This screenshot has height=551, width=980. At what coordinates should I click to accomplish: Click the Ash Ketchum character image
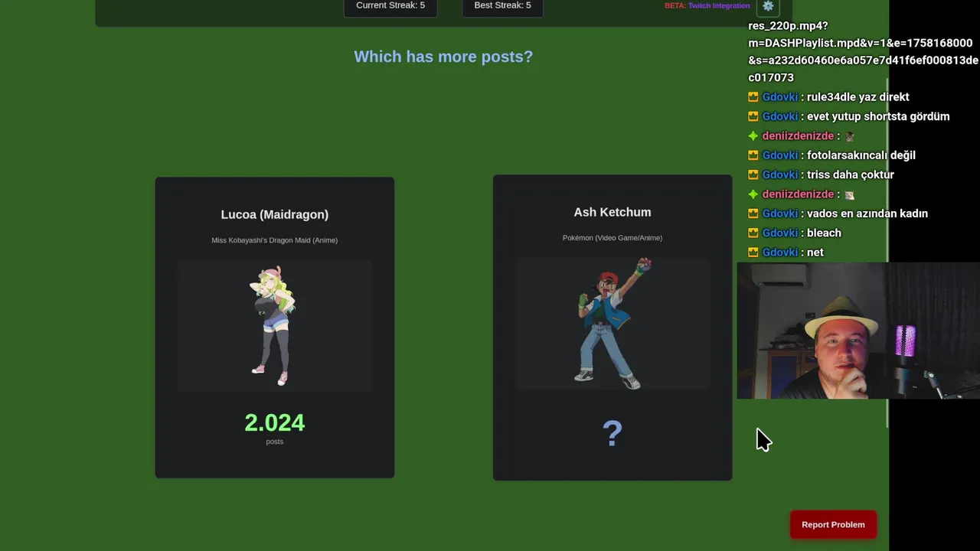tap(612, 324)
